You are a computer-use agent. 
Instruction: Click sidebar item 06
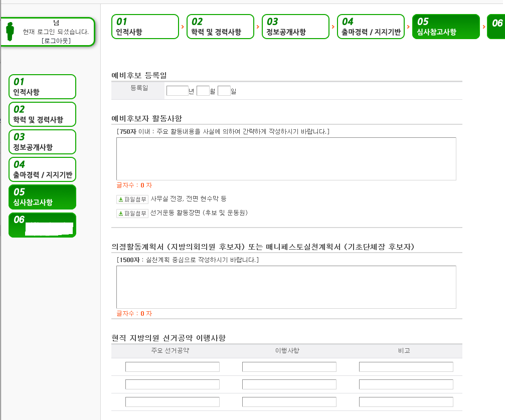click(x=42, y=225)
